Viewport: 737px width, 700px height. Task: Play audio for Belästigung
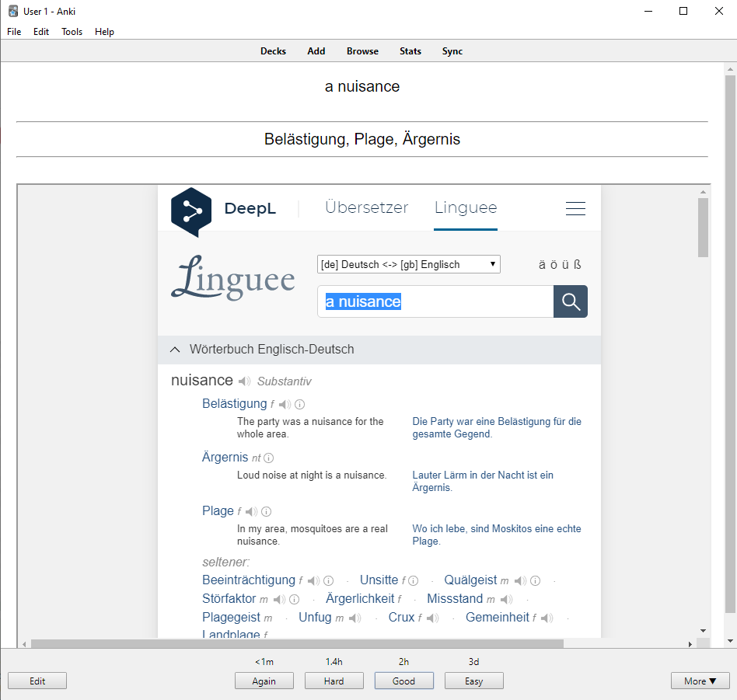click(285, 404)
